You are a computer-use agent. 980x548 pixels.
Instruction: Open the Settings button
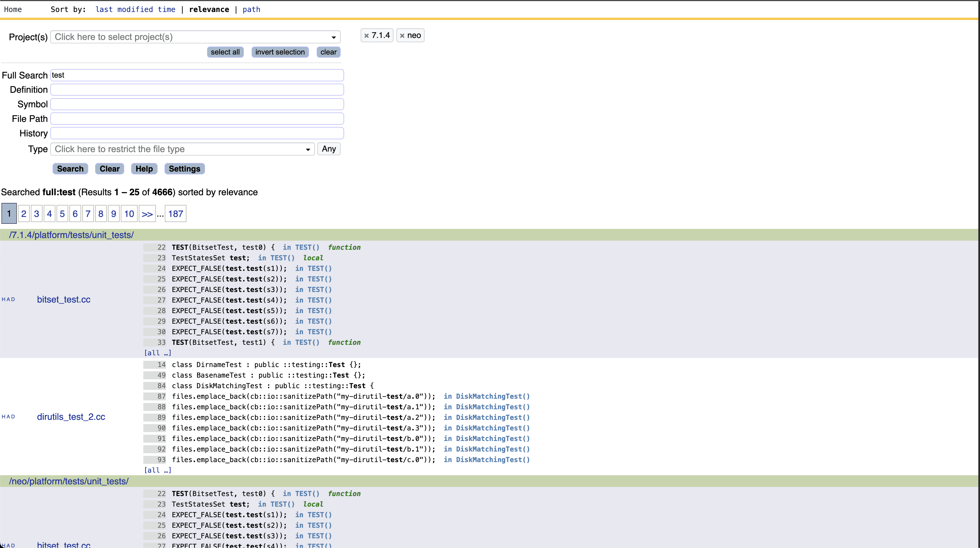click(x=184, y=168)
